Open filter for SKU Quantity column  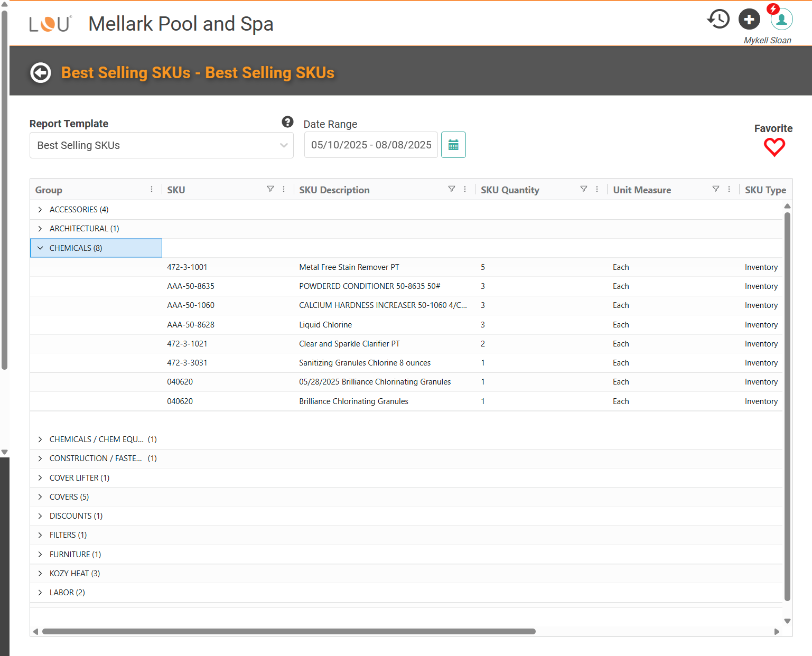584,189
